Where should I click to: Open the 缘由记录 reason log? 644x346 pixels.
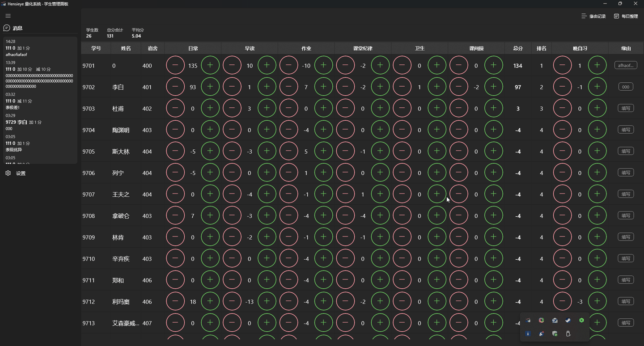pyautogui.click(x=593, y=16)
